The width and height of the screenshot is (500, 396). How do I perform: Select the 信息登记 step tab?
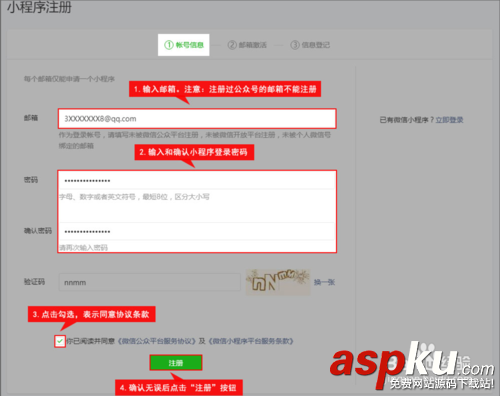[310, 45]
